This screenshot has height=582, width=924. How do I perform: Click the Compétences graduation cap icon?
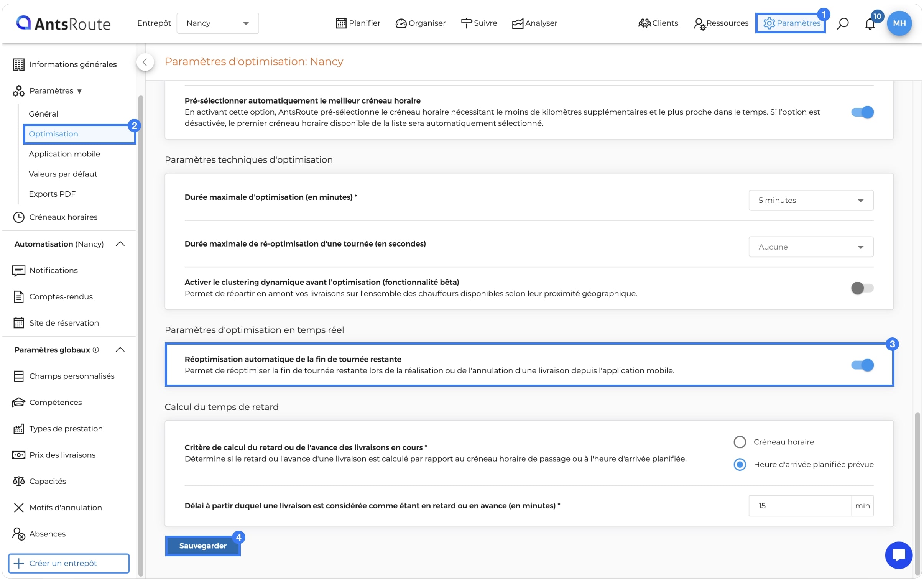pos(18,403)
